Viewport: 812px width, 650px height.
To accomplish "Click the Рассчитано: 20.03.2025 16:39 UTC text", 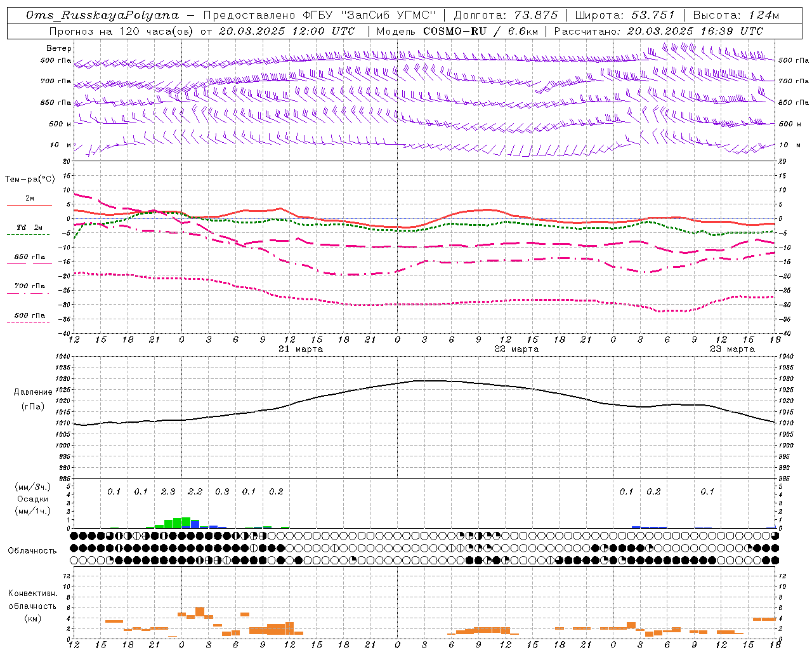I will tap(658, 30).
